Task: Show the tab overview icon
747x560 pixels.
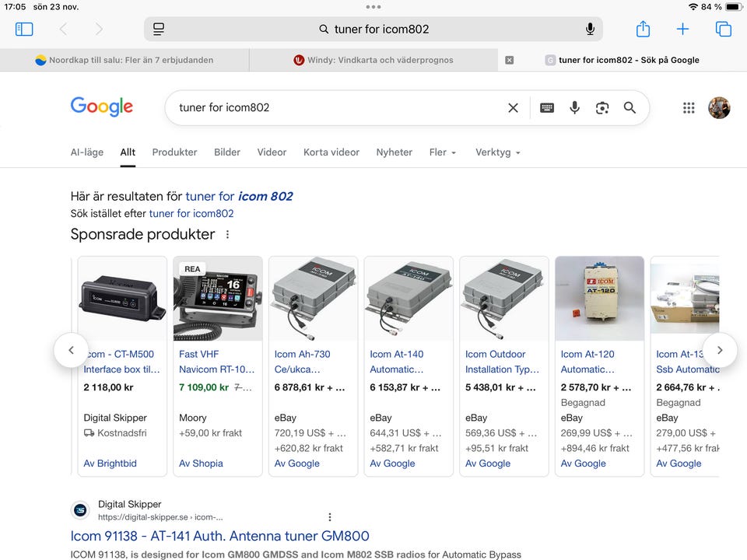Action: point(723,29)
